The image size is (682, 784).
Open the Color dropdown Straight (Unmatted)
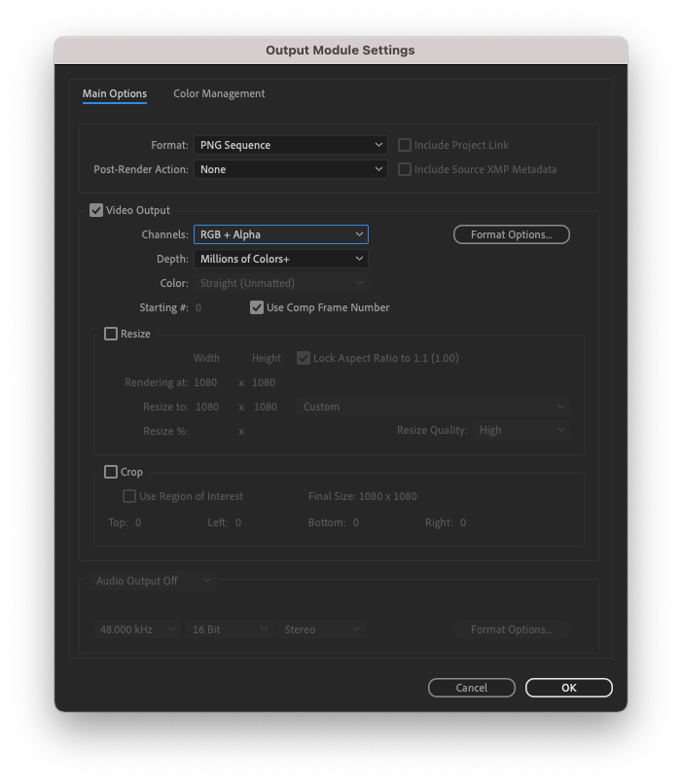pos(281,283)
